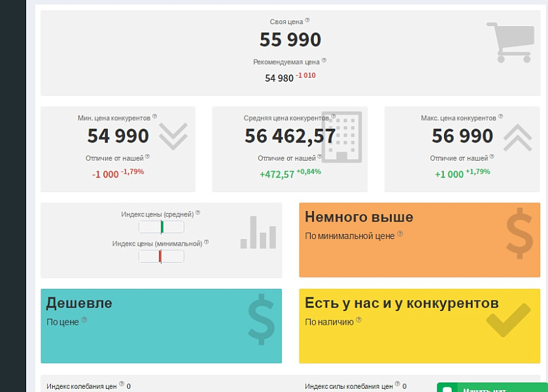Open the help tooltip next to Рекомендуемая цена
548x392 pixels.
coord(324,60)
